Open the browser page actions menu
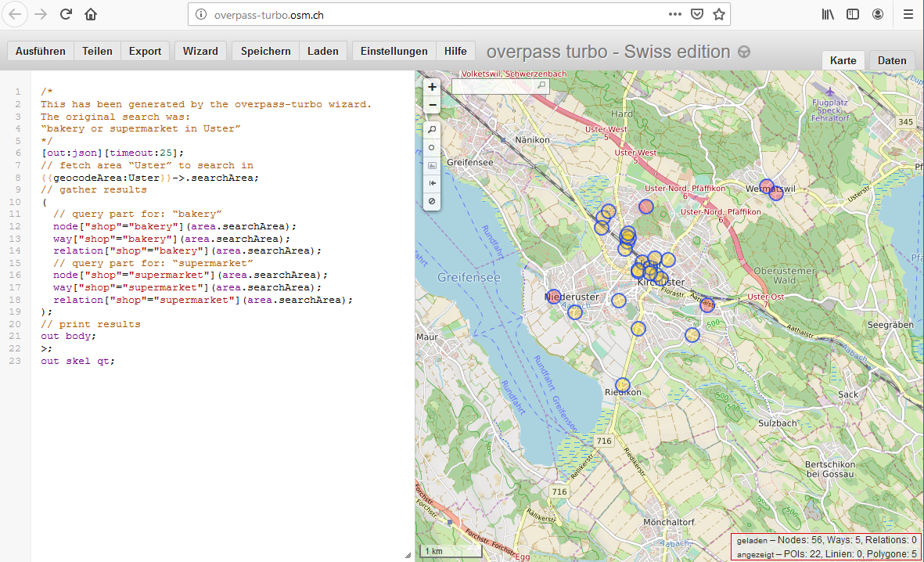 click(x=674, y=14)
